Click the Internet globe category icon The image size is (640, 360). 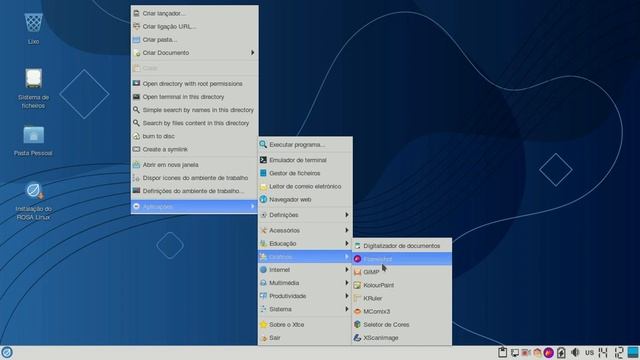pyautogui.click(x=263, y=270)
